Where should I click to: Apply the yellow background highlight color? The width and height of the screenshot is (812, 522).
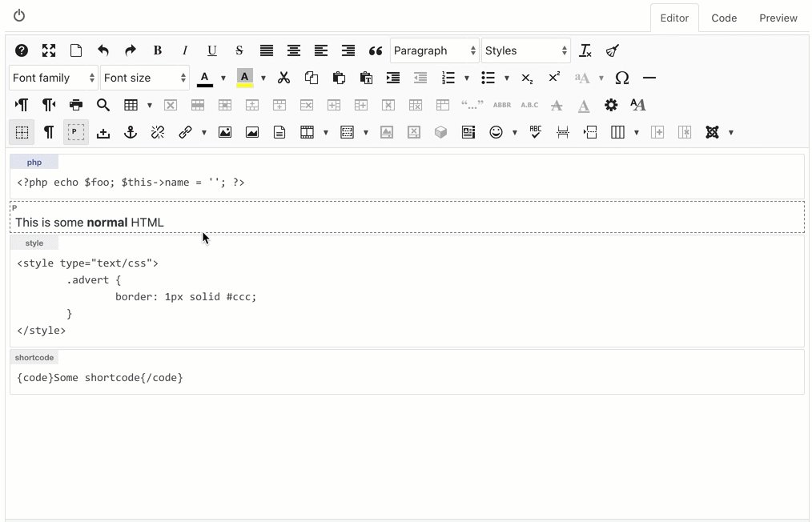244,78
